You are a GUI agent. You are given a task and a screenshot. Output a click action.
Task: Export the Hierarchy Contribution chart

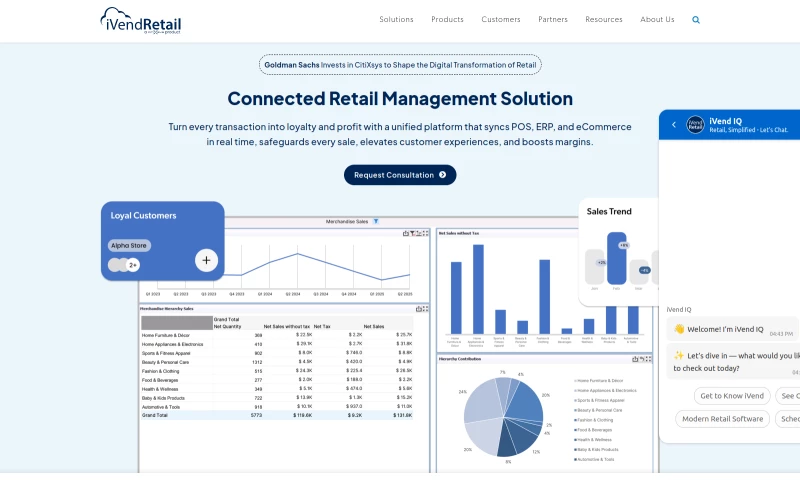tap(635, 359)
